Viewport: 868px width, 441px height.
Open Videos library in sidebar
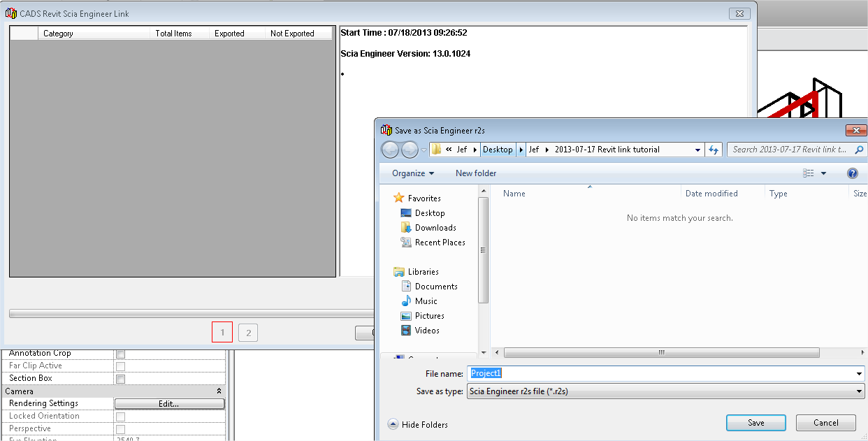point(427,331)
